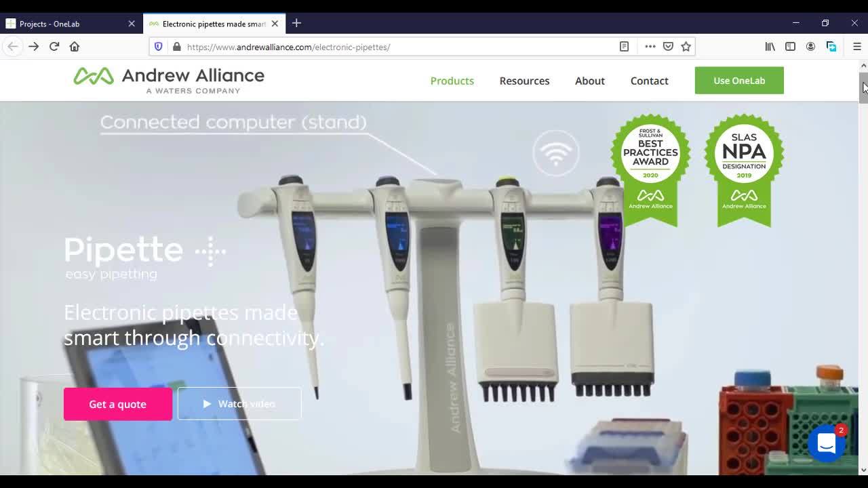Screen dimensions: 868x488
Task: Click the scrollbar up arrow
Action: coord(863,66)
